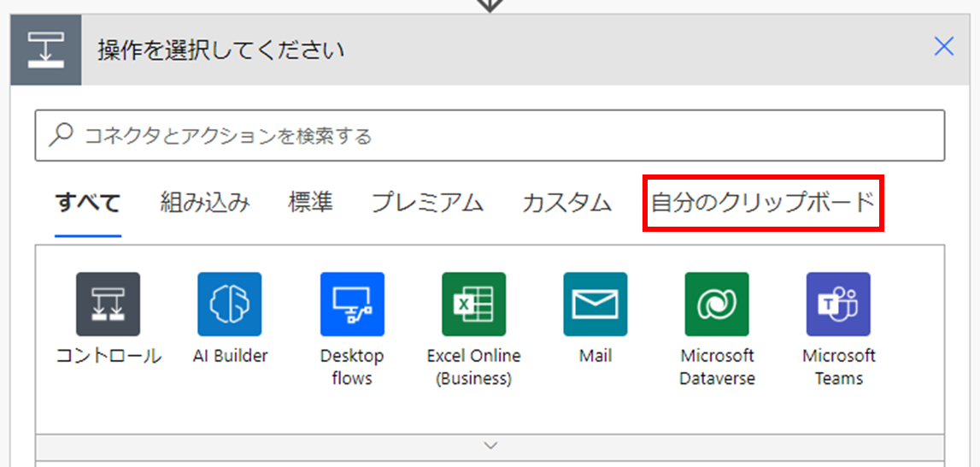The width and height of the screenshot is (980, 467).
Task: Focus the コネクタとアクションを検索する search field
Action: (x=490, y=135)
